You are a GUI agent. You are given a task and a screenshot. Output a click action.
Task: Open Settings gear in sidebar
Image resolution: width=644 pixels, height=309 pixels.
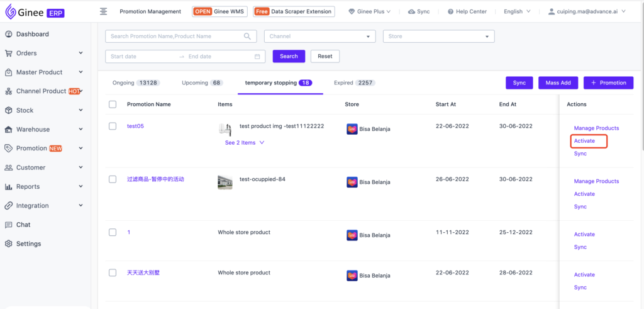click(x=23, y=244)
